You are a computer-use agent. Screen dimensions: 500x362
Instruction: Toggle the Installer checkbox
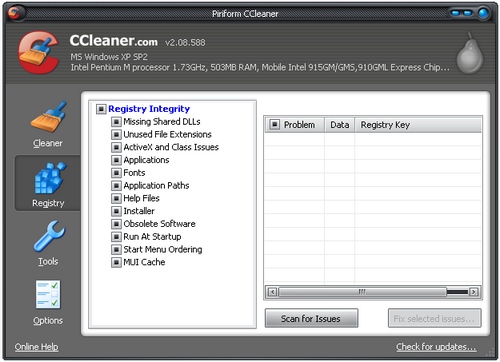click(x=116, y=211)
